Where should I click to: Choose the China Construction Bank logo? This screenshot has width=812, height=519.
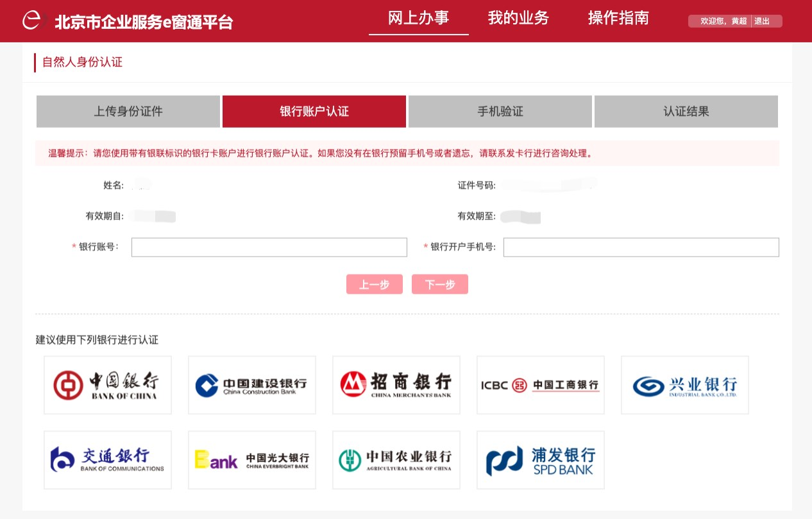coord(252,385)
